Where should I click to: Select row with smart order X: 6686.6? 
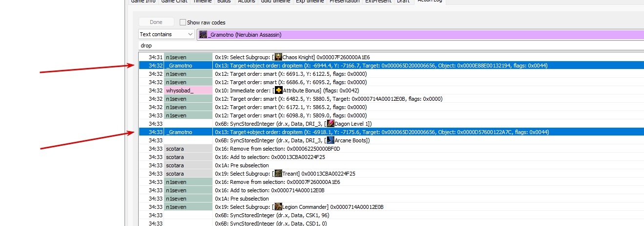391,82
